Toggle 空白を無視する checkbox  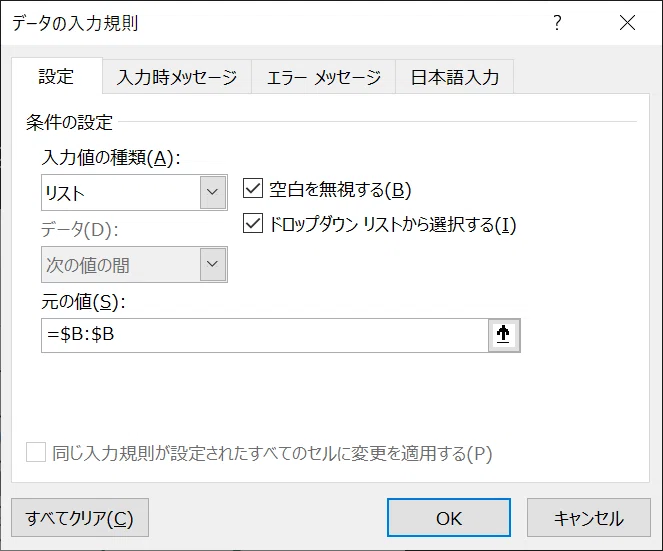(253, 189)
